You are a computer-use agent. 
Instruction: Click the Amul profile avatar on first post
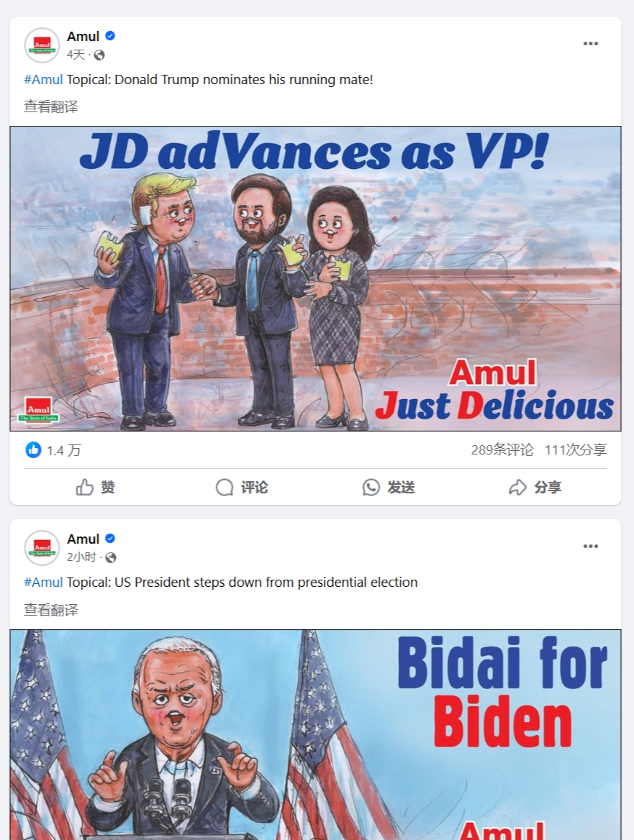[x=42, y=45]
